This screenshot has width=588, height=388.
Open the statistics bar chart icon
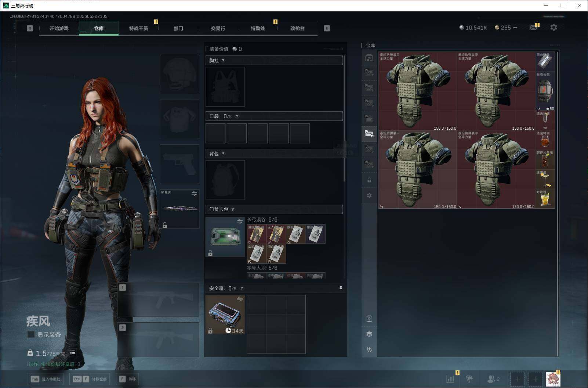(x=450, y=379)
